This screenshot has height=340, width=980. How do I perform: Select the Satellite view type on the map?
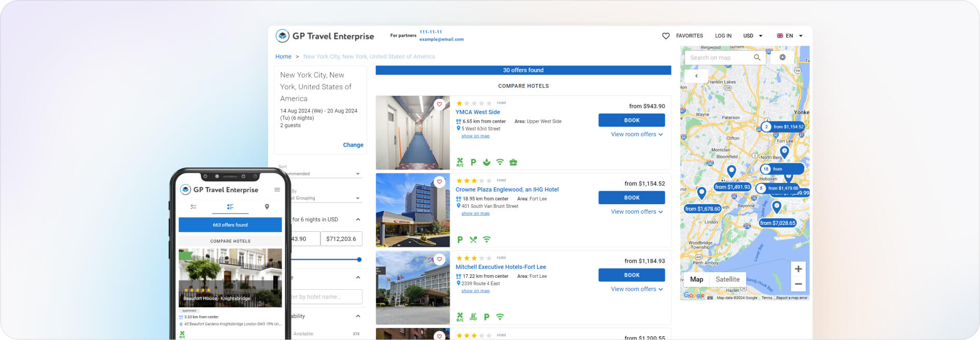coord(727,279)
